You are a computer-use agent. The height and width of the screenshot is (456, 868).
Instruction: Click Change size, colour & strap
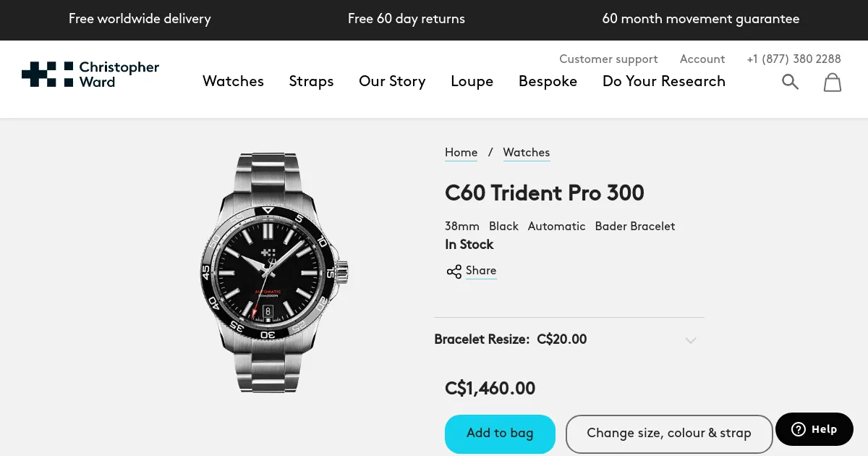pos(669,433)
